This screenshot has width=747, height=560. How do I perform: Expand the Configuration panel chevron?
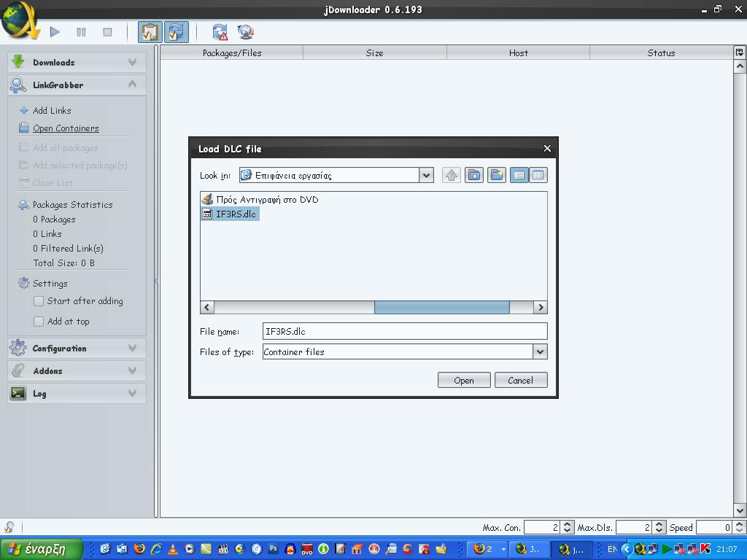pos(133,348)
